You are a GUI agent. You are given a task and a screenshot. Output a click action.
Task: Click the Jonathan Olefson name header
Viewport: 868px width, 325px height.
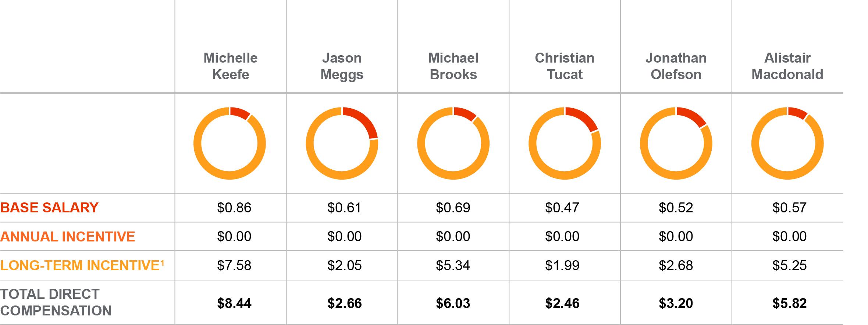coord(676,66)
